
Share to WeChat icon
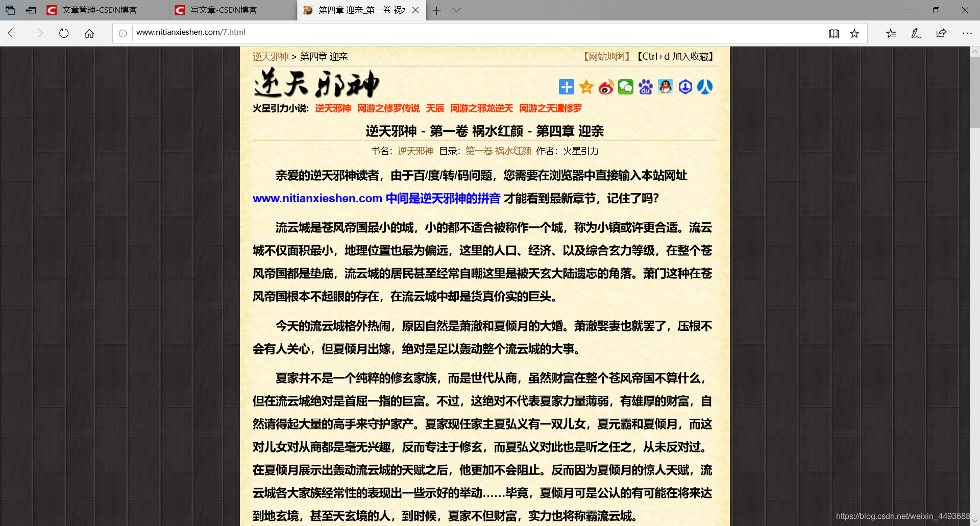626,87
